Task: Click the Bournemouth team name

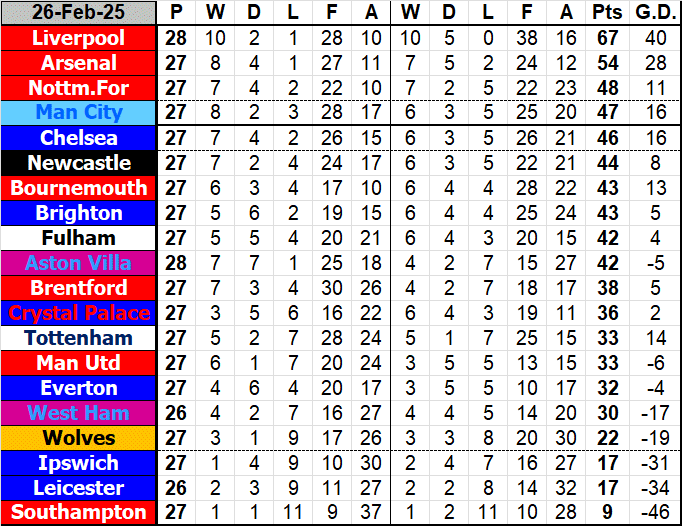Action: click(x=79, y=188)
